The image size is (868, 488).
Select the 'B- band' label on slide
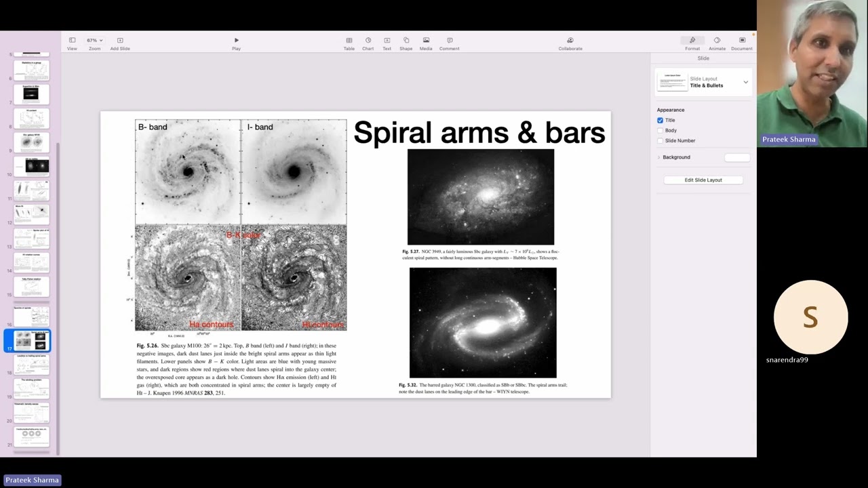point(153,127)
